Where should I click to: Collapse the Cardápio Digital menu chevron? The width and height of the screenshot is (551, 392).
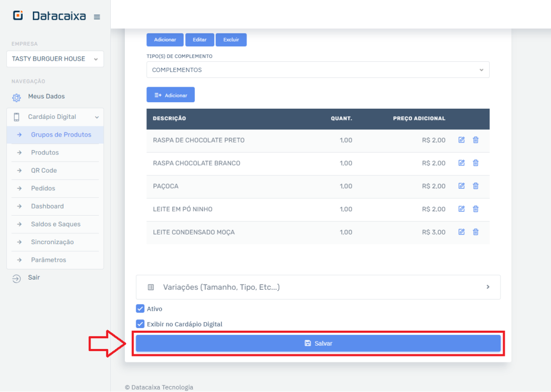[x=98, y=117]
